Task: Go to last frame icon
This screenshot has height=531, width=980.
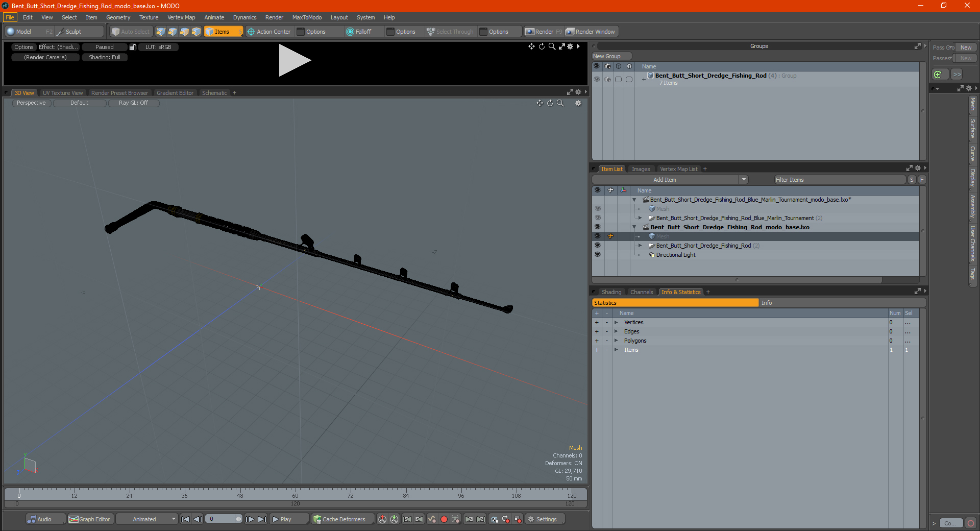Action: (262, 519)
